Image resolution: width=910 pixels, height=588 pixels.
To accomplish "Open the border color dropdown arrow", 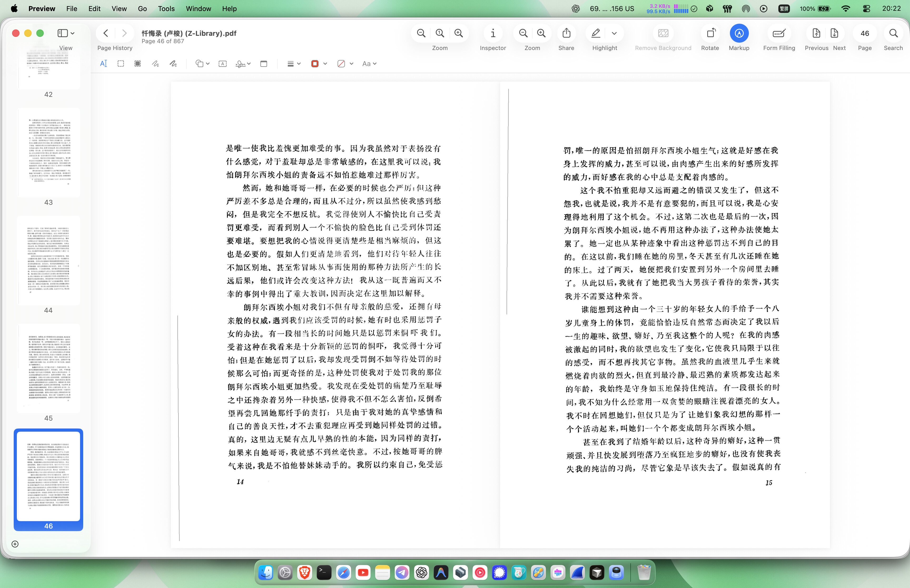I will coord(325,64).
